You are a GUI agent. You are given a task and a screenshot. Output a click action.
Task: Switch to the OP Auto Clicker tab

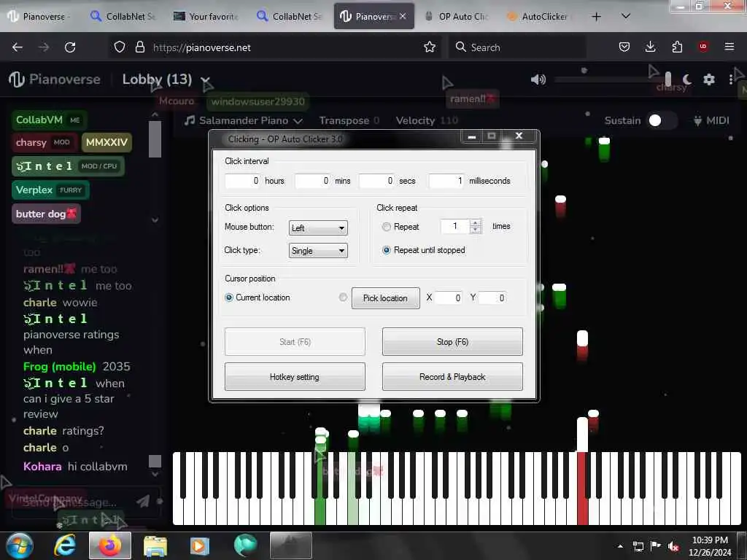pos(457,17)
